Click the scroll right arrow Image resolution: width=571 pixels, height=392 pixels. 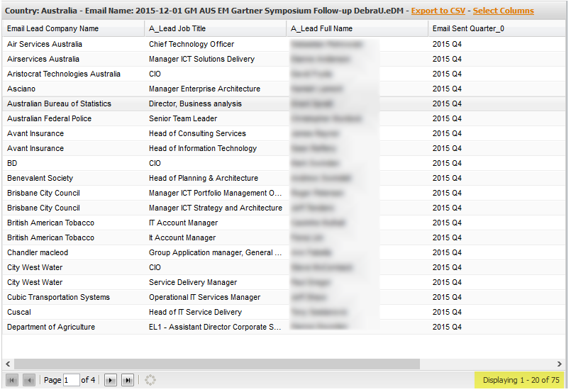560,364
